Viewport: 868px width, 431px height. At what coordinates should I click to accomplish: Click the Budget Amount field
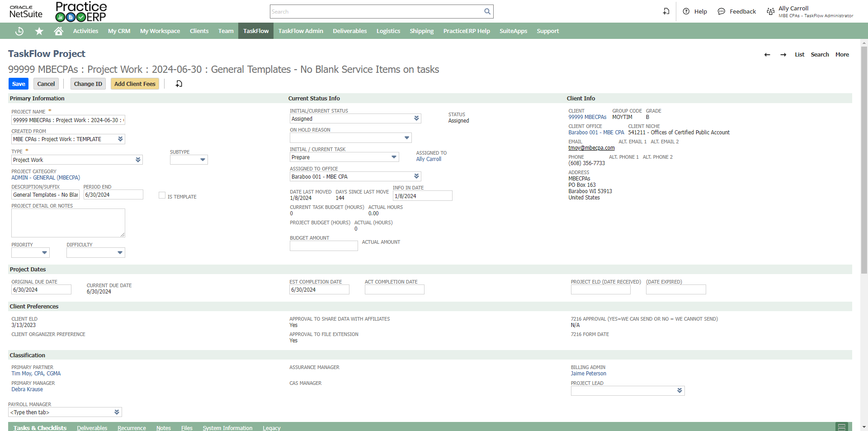pyautogui.click(x=324, y=246)
